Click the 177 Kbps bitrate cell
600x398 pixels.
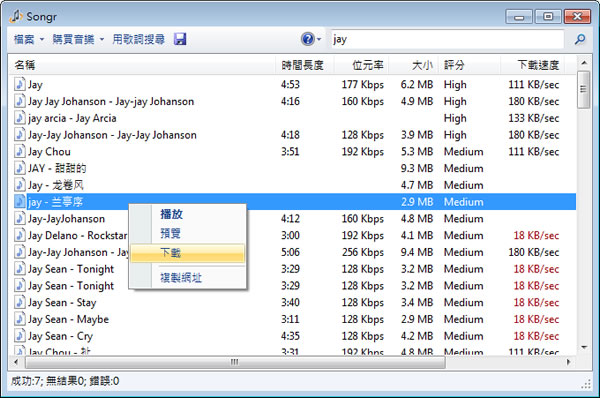coord(362,85)
